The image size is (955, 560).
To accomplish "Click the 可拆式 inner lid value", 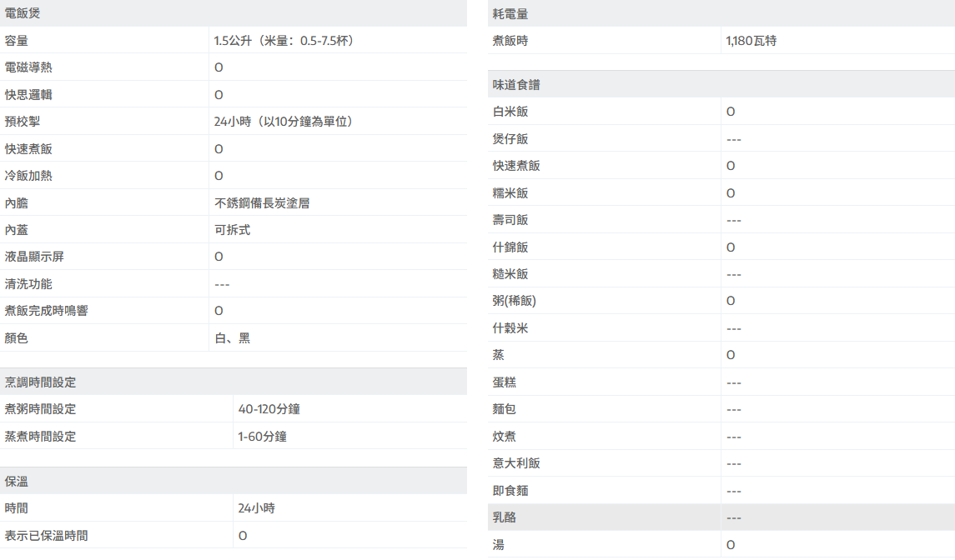I will pos(232,230).
